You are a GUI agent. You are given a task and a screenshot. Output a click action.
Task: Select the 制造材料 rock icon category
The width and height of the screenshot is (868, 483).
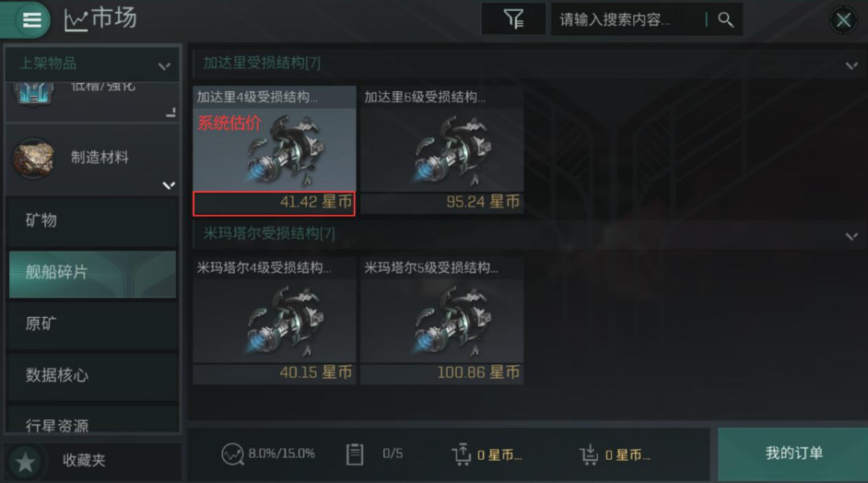click(34, 159)
